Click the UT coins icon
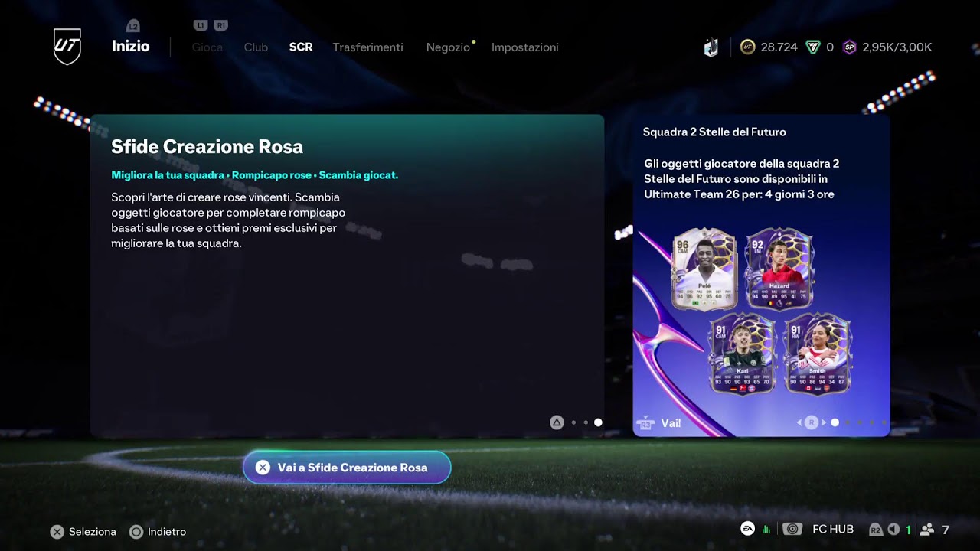Viewport: 980px width, 551px height. (x=747, y=47)
